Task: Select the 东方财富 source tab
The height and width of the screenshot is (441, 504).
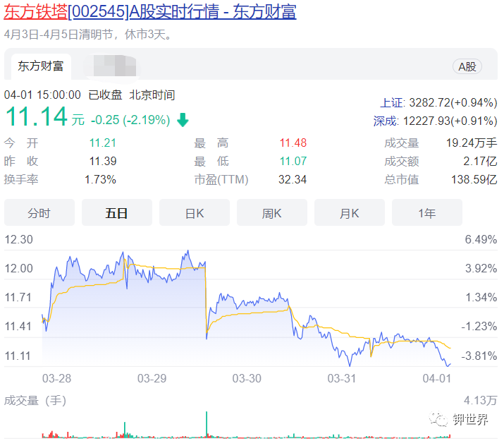Action: 41,66
